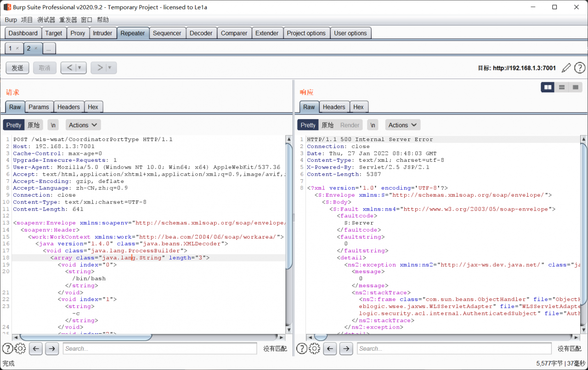Switch to the Dashboard tab
Viewport: 588px width, 370px height.
coord(23,33)
